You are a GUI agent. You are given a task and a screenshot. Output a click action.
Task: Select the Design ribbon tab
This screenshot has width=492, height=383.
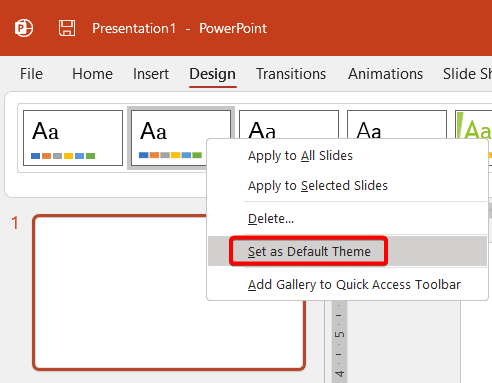pos(213,74)
